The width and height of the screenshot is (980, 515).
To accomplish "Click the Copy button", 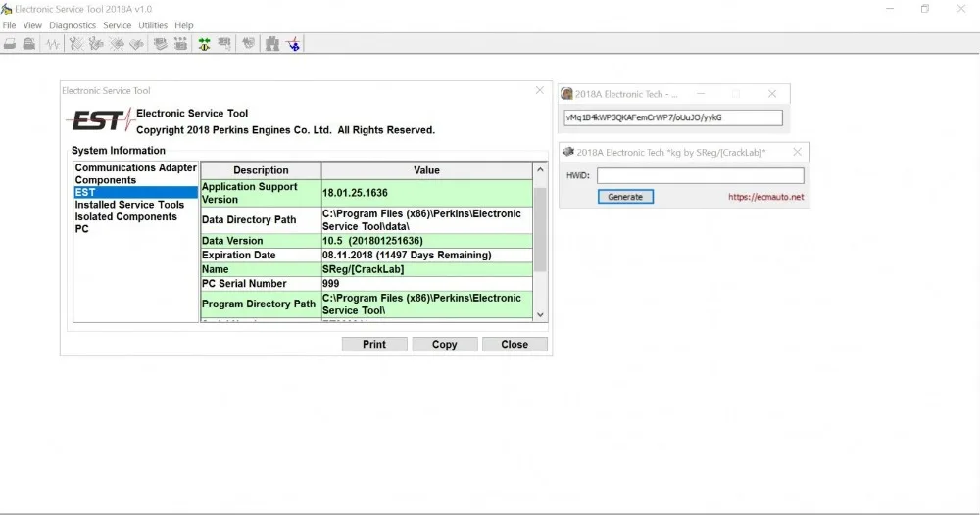I will (x=444, y=344).
